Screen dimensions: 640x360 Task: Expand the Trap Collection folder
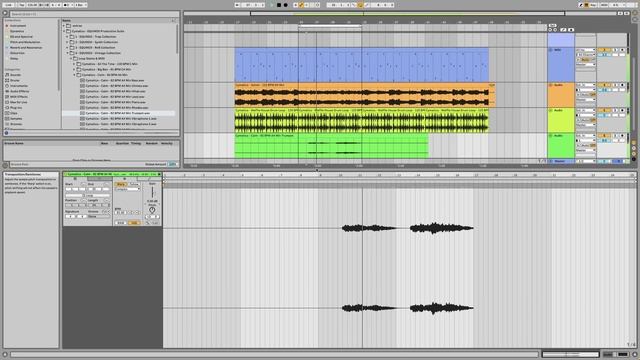67,36
